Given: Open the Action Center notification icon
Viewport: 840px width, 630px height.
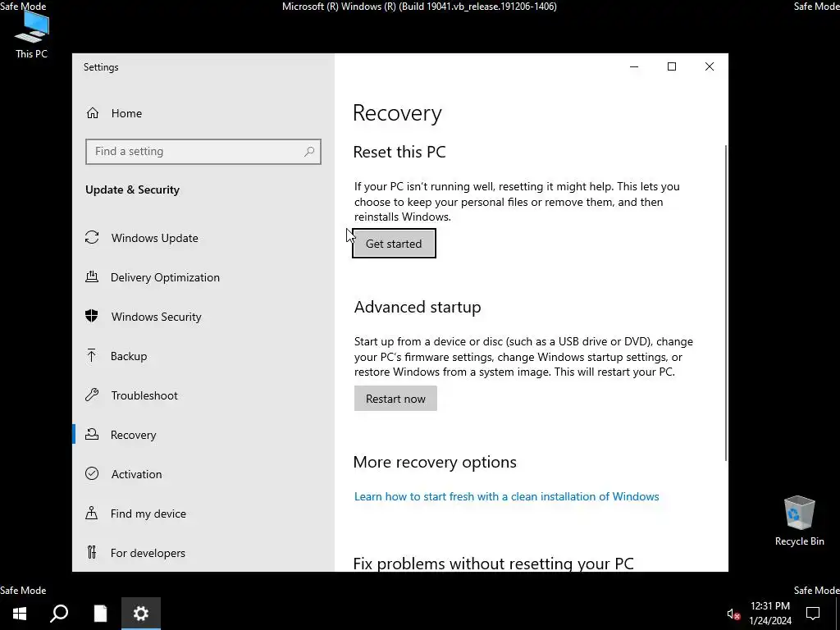Looking at the screenshot, I should 813,614.
